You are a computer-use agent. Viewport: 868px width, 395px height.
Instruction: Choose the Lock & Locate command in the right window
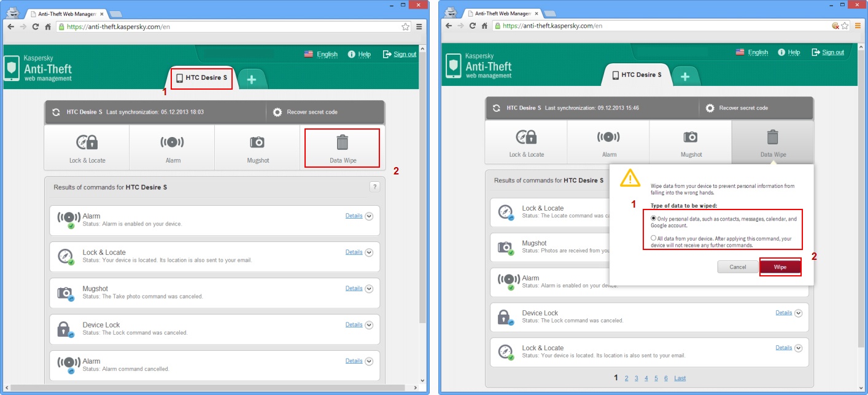coord(526,143)
